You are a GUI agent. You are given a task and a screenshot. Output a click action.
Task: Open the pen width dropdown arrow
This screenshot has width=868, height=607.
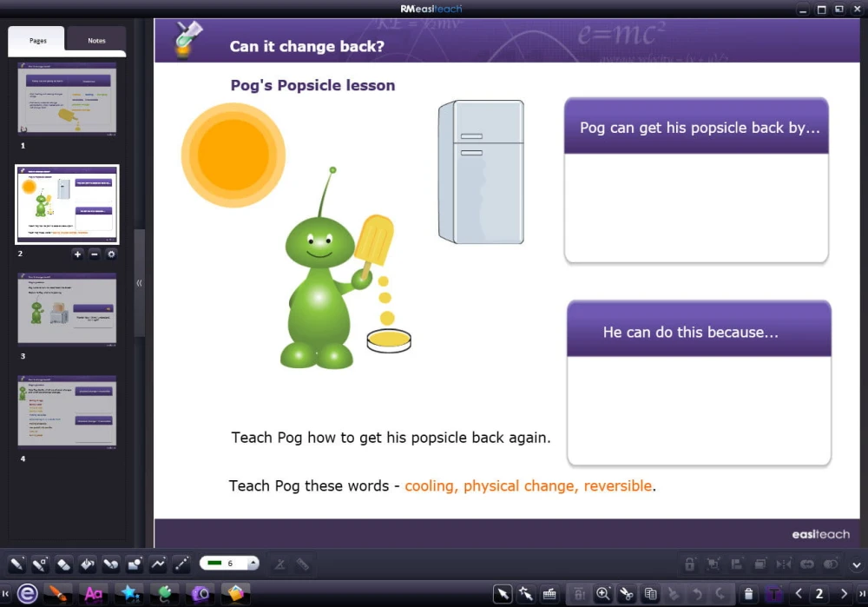253,564
